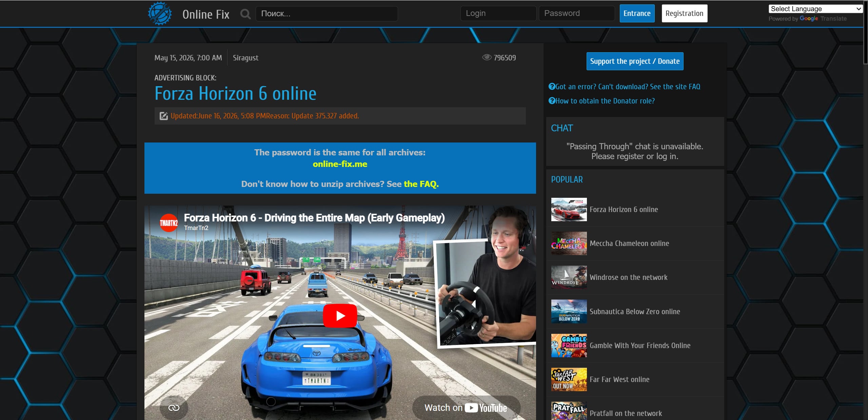Viewport: 868px width, 420px height.
Task: Open Online Fix home title
Action: pyautogui.click(x=206, y=14)
